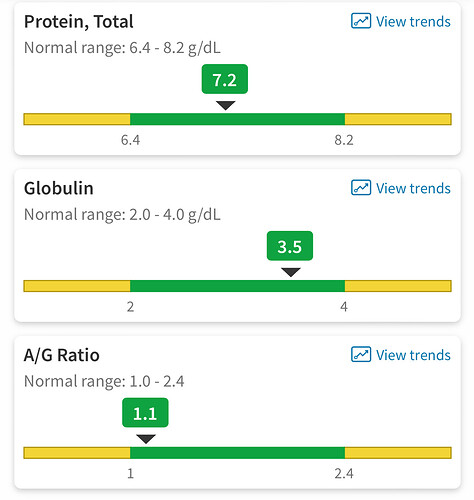Click the Protein, Total heading
This screenshot has width=474, height=500.
click(79, 22)
